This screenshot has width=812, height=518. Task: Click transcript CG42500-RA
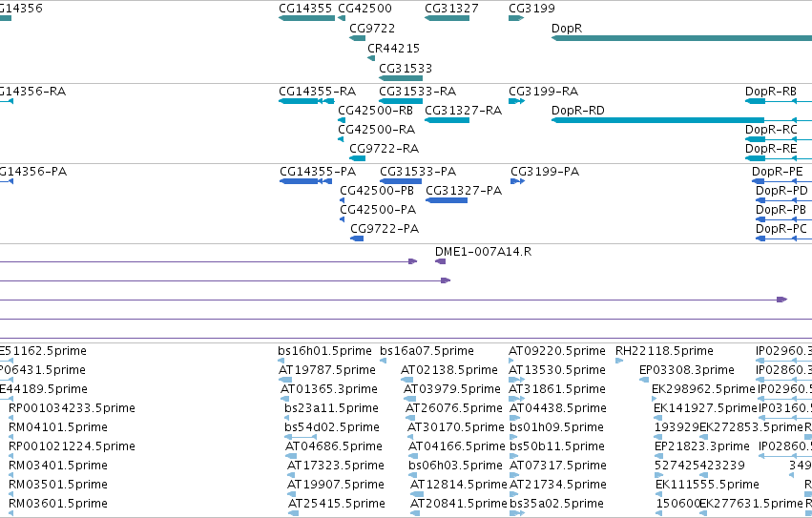341,139
